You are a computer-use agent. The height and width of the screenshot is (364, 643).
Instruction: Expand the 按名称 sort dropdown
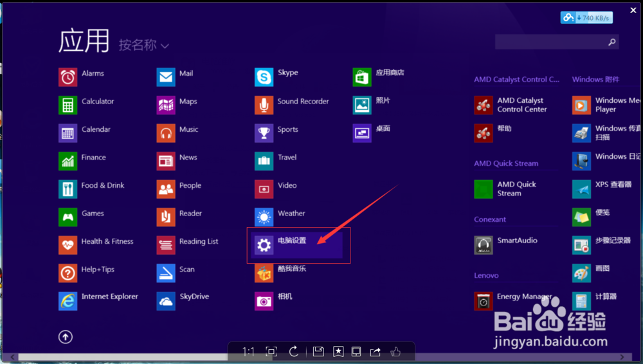[x=143, y=45]
